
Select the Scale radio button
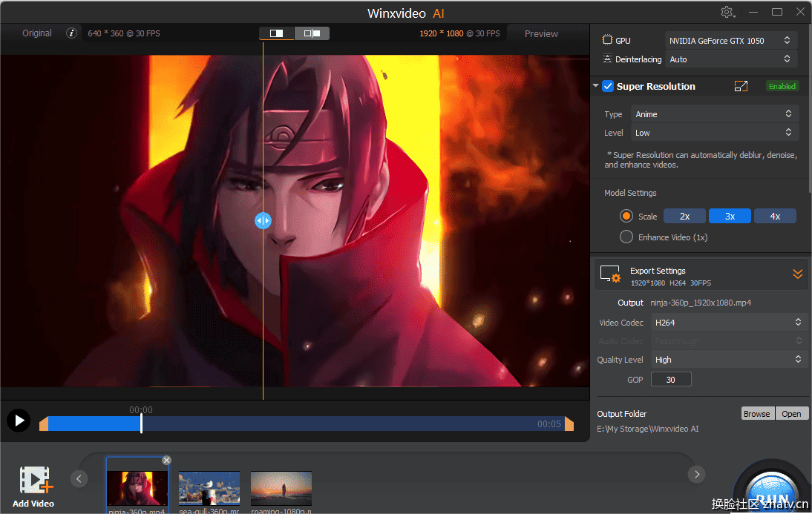pyautogui.click(x=626, y=216)
